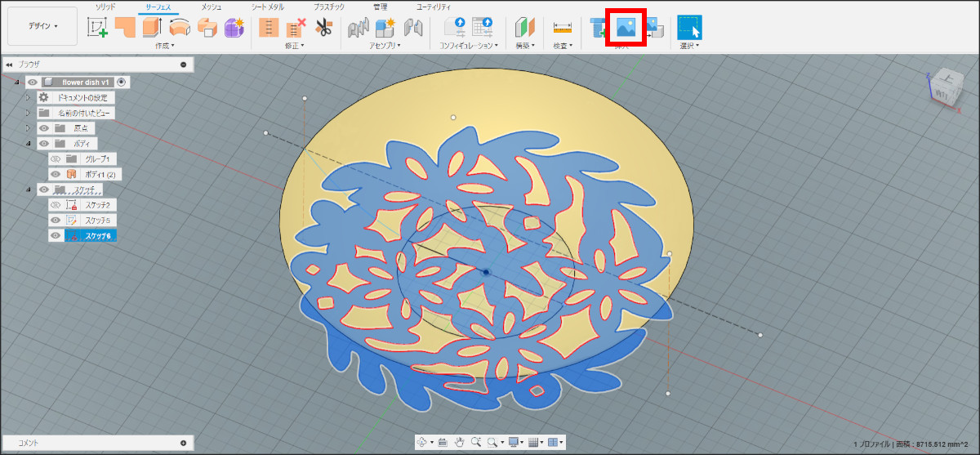Click the highlighted Insert image icon

626,28
